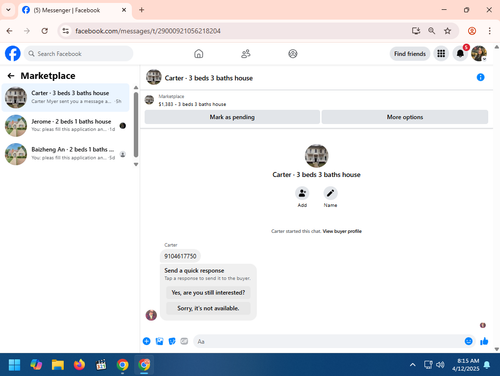The image size is (500, 376).
Task: Click the Add people icon
Action: [x=302, y=193]
